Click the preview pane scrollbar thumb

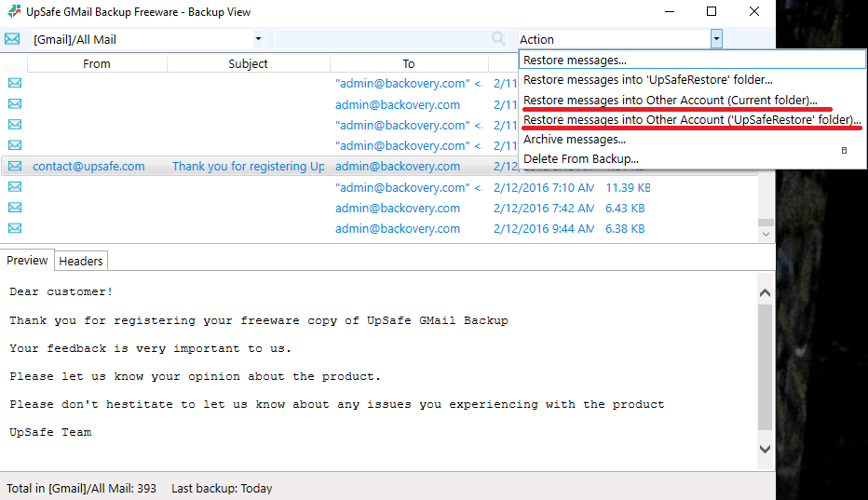(x=765, y=367)
